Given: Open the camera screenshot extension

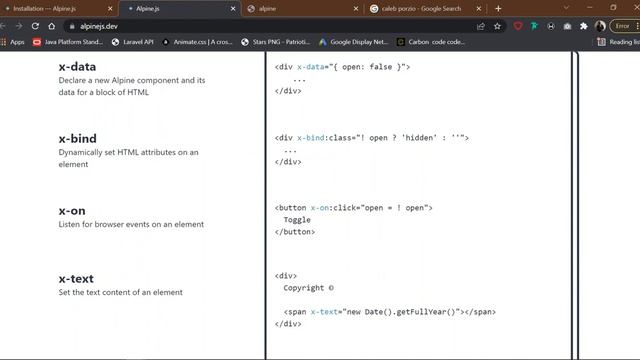Looking at the screenshot, I should coord(567,26).
